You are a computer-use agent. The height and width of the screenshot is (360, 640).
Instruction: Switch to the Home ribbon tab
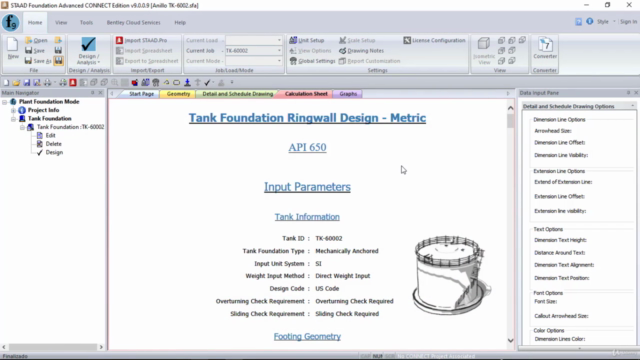(35, 22)
